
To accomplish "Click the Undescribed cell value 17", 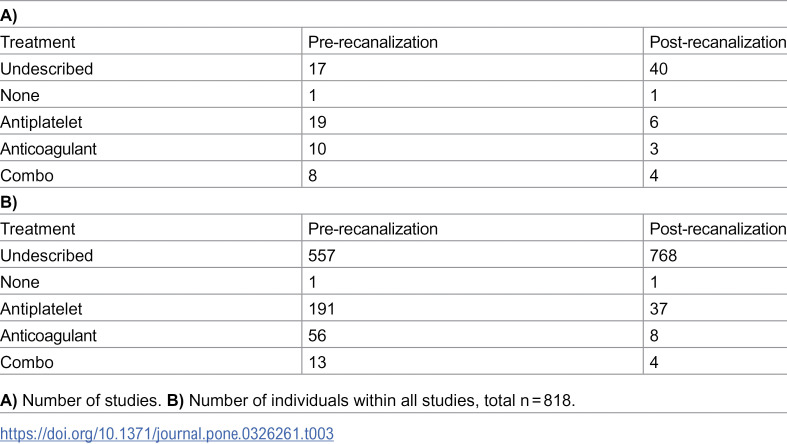I will click(x=317, y=69).
